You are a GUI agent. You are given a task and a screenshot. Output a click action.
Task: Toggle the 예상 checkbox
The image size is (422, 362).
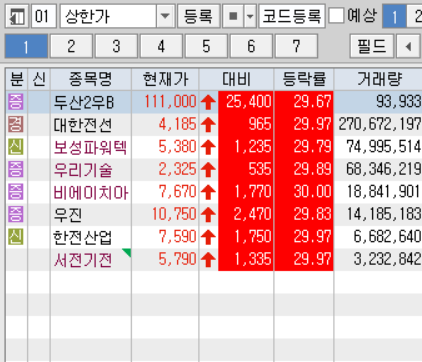[x=337, y=15]
